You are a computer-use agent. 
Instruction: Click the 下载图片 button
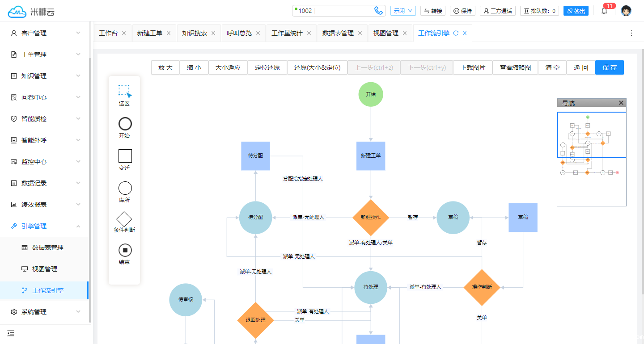473,67
